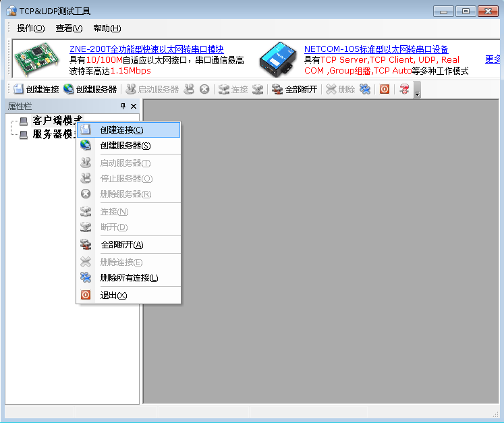The height and width of the screenshot is (423, 504).
Task: Close the TCP&UDP测试工具 window
Action: click(x=488, y=11)
